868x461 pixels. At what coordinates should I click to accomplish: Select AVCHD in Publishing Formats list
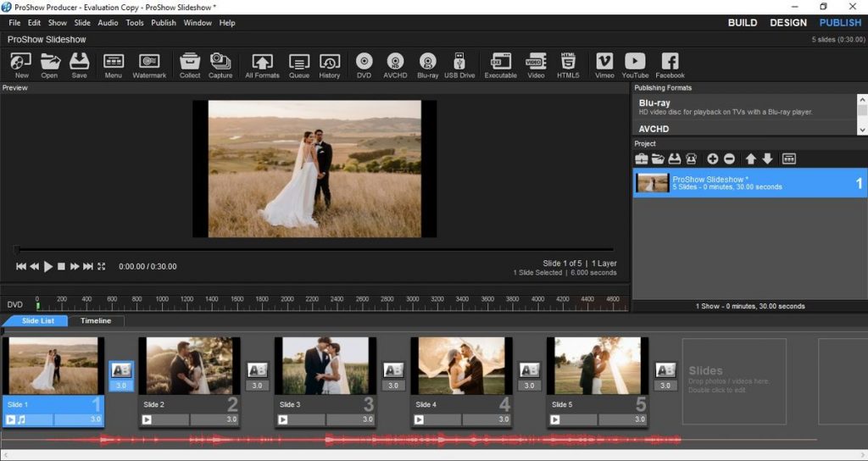tap(744, 129)
